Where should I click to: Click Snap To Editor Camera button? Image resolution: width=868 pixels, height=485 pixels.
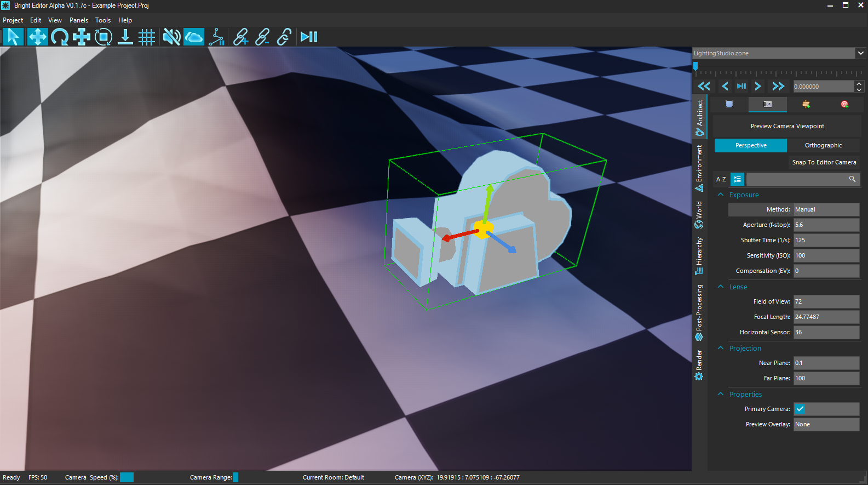824,162
